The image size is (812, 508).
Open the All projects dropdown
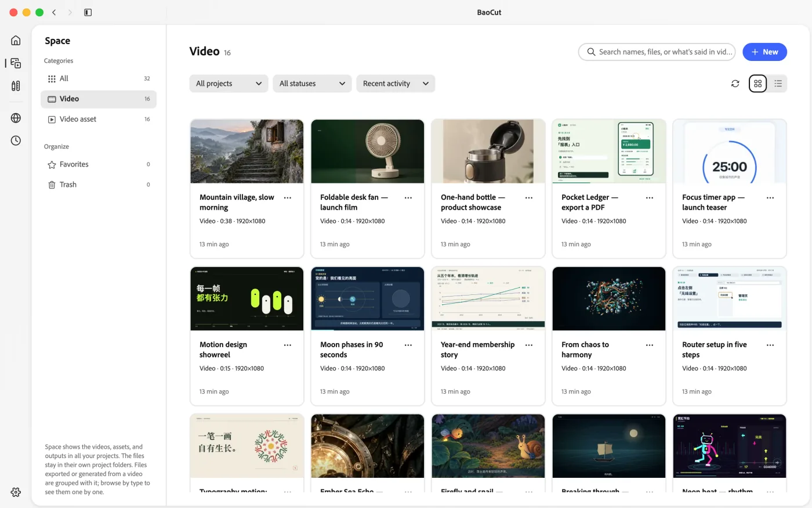point(229,84)
